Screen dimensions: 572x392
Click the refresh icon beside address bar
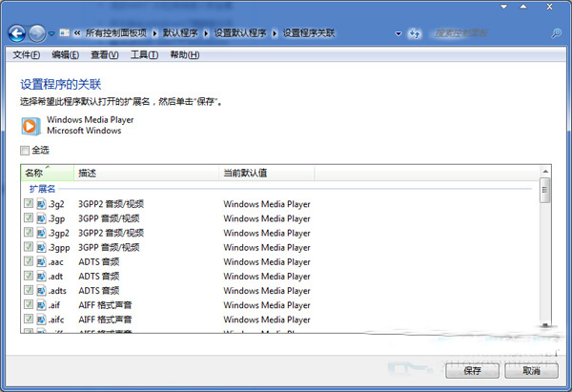415,33
